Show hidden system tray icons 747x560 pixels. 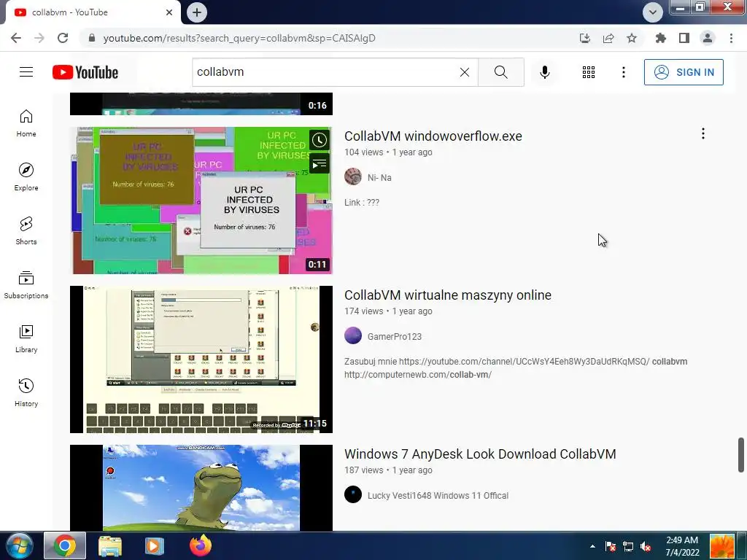click(592, 546)
